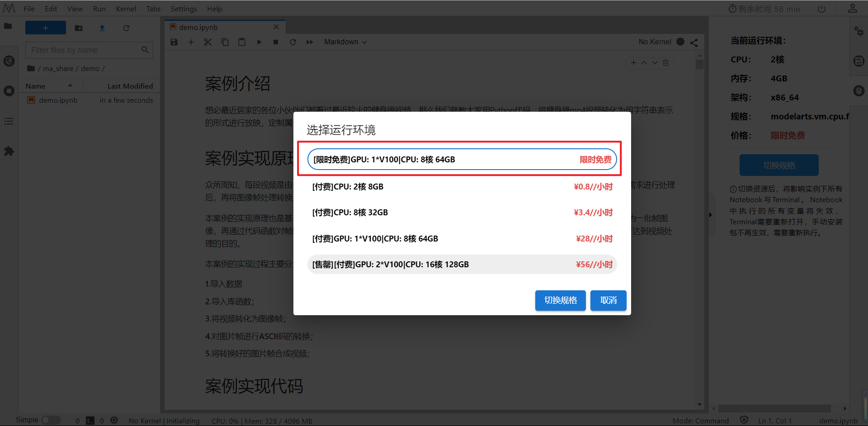Open the extension manager puzzle icon
The width and height of the screenshot is (868, 426).
9,151
